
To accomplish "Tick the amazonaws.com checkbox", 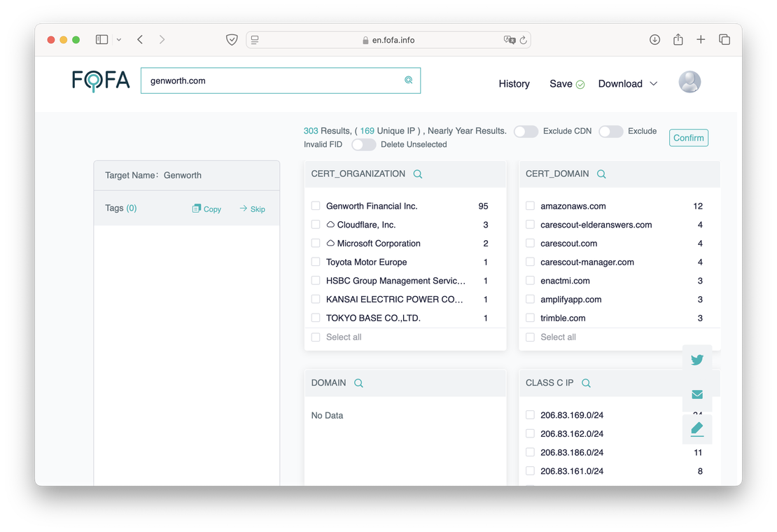I will (x=530, y=206).
